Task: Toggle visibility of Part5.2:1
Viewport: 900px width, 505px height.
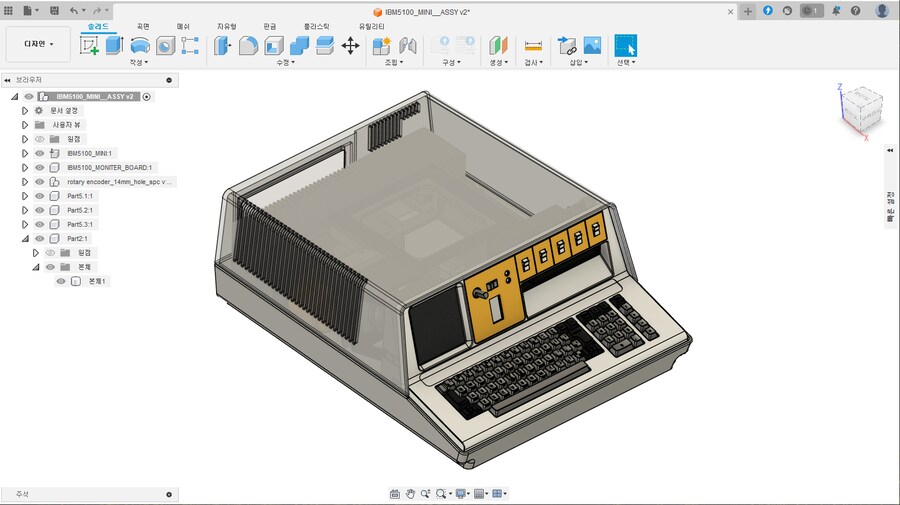Action: (x=40, y=211)
